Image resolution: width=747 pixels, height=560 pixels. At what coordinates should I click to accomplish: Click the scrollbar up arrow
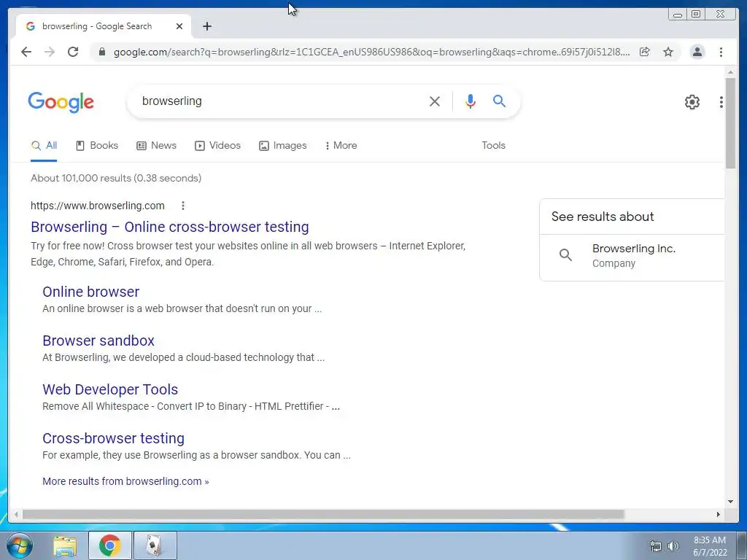(x=730, y=72)
